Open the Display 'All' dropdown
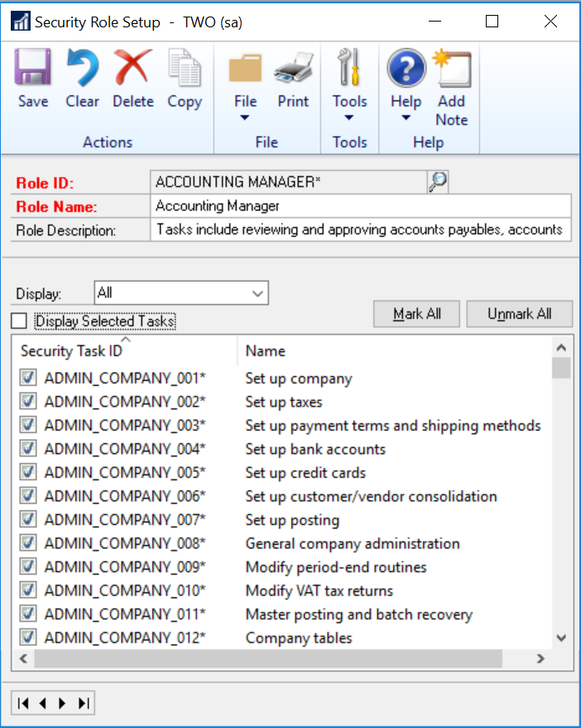Viewport: 581px width, 728px height. pos(181,293)
